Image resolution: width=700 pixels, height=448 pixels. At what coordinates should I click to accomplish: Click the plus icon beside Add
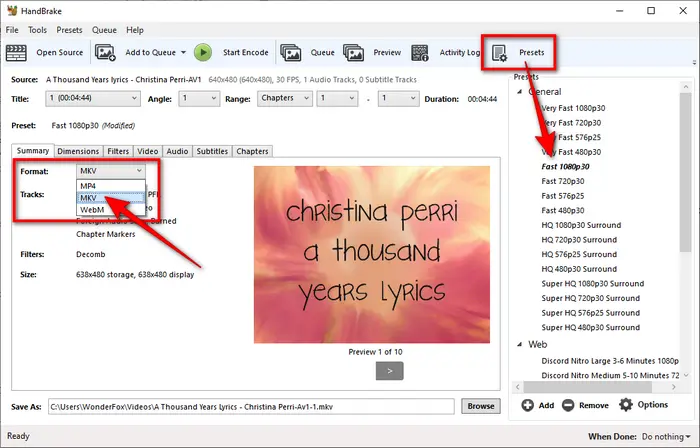point(527,405)
